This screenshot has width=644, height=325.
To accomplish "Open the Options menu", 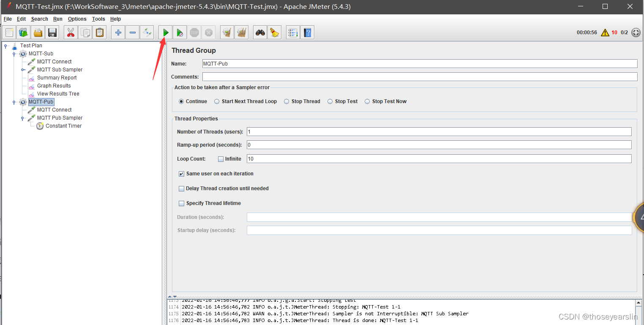I will pyautogui.click(x=77, y=19).
